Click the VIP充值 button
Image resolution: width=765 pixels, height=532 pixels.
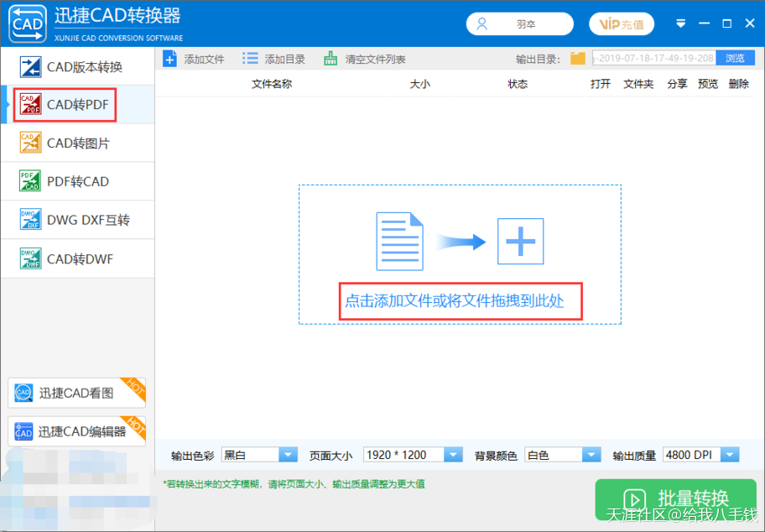[622, 24]
